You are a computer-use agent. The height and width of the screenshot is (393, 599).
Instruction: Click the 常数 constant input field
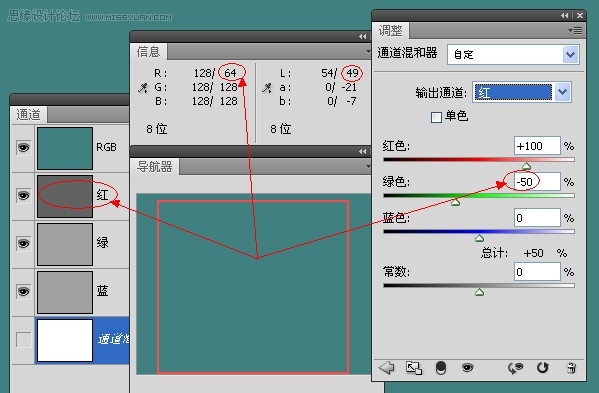[537, 272]
